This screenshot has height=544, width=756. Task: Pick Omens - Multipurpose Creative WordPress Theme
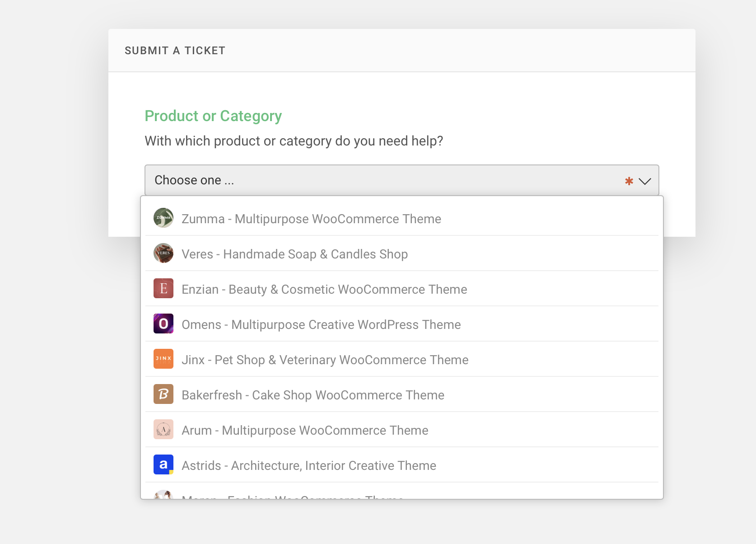point(321,325)
